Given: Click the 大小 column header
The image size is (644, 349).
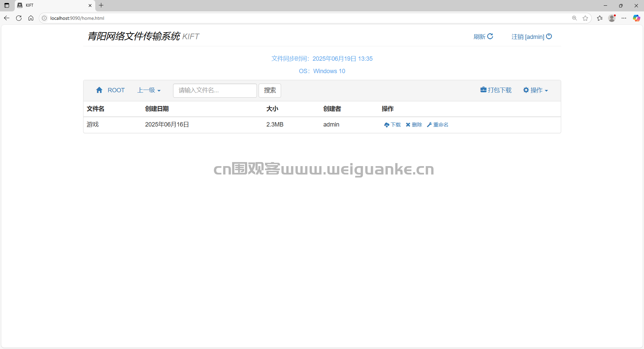Looking at the screenshot, I should pos(272,109).
